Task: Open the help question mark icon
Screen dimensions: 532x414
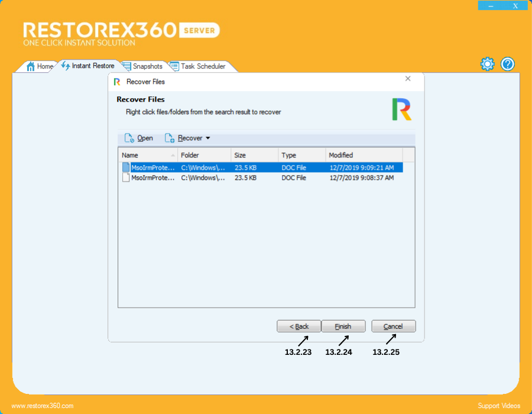Action: point(508,64)
